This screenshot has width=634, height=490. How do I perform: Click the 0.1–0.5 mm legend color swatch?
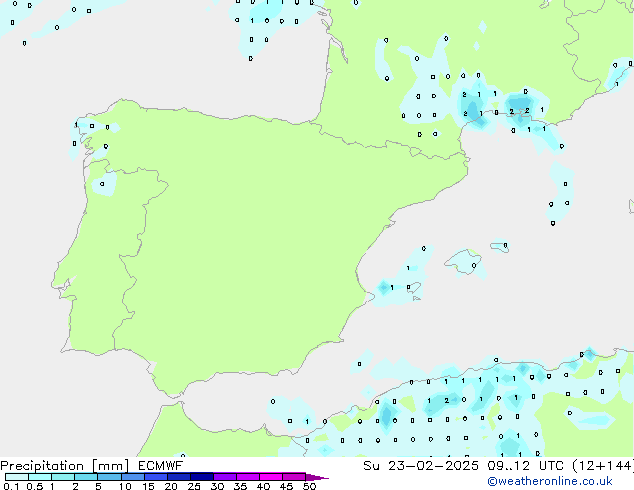pyautogui.click(x=17, y=477)
